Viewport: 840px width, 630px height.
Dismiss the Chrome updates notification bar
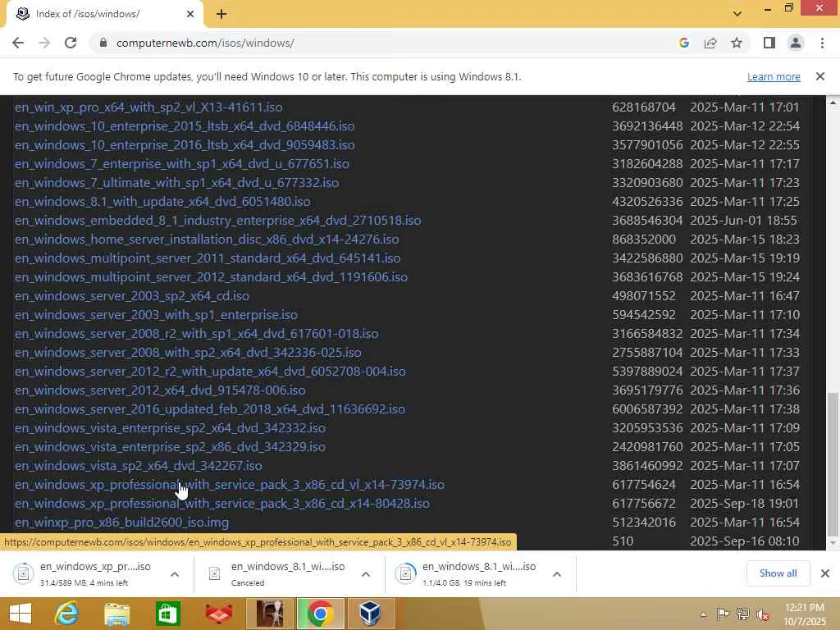click(x=820, y=76)
